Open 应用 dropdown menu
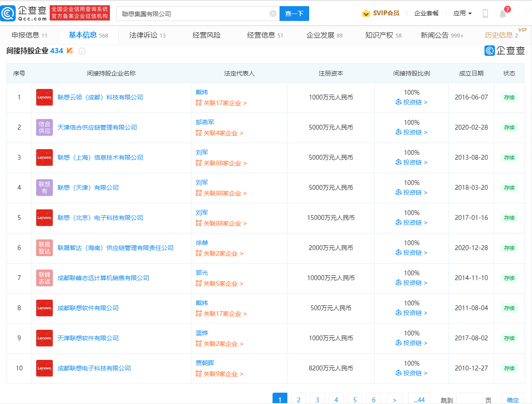532x404 pixels. 462,14
